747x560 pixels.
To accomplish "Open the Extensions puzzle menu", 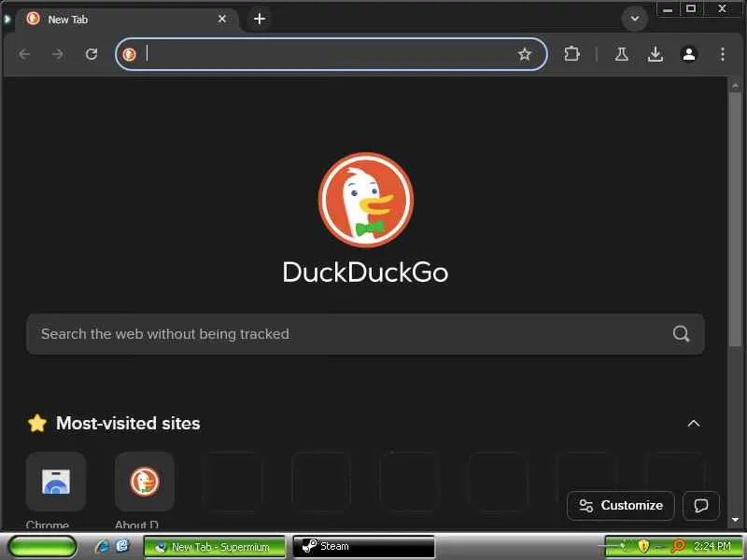I will click(x=571, y=54).
